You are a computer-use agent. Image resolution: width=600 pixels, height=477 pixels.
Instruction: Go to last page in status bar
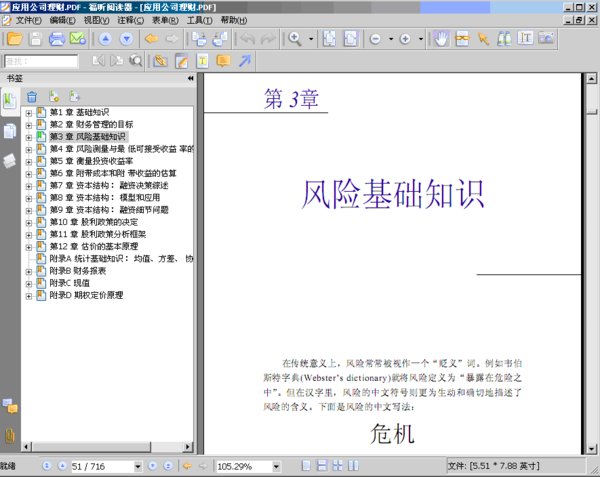click(168, 466)
